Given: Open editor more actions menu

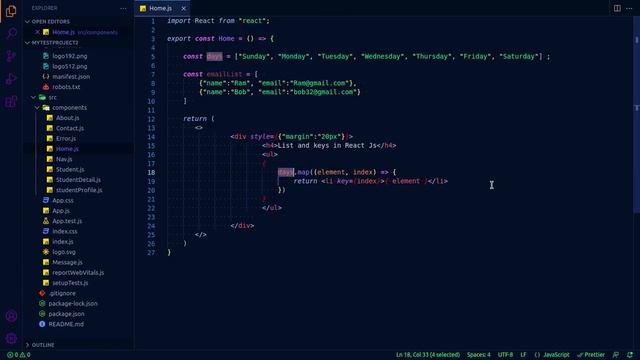Looking at the screenshot, I should click(629, 8).
